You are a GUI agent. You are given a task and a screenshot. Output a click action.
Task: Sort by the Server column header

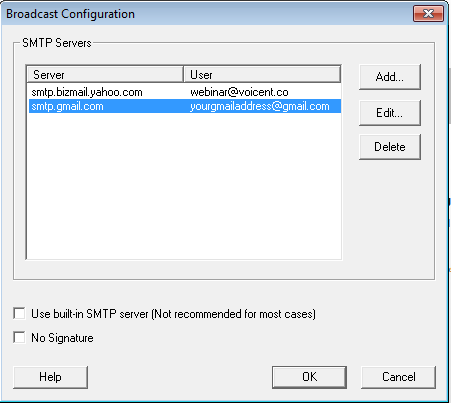point(105,74)
